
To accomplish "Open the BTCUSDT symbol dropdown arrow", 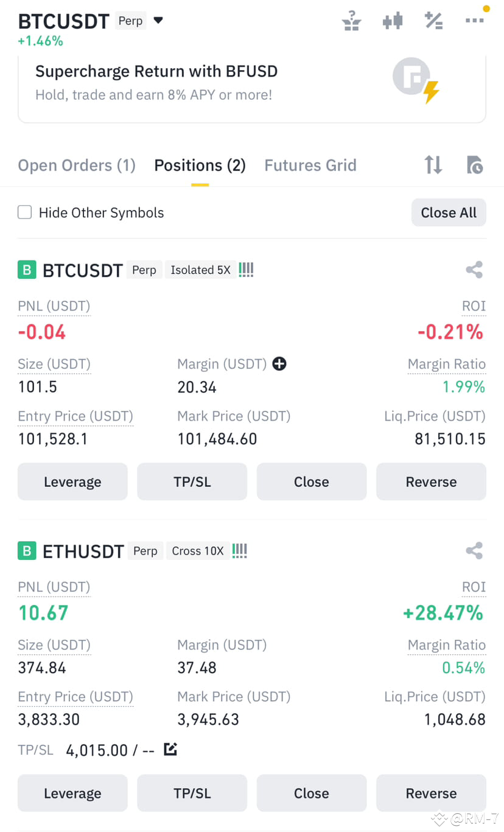I will click(158, 20).
